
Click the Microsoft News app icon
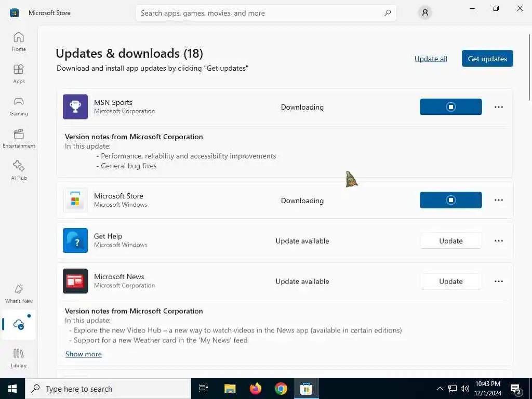75,281
